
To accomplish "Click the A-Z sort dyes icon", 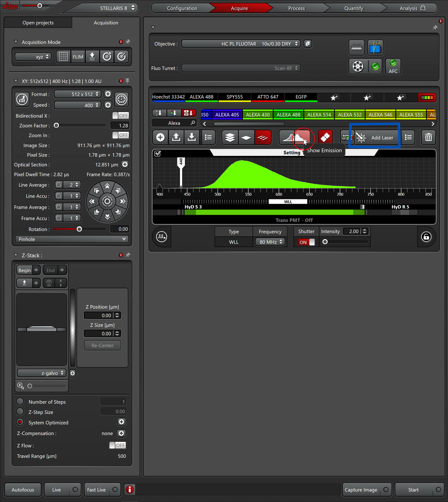I will coord(159,113).
